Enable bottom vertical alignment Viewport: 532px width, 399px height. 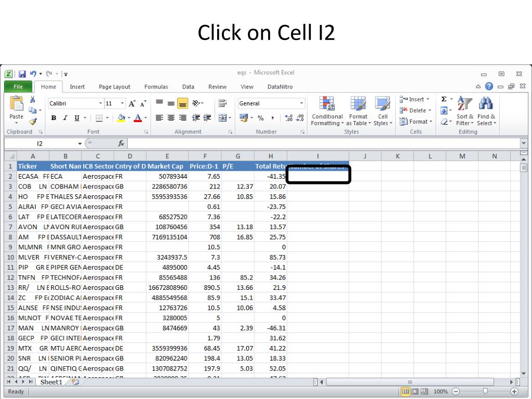click(182, 103)
